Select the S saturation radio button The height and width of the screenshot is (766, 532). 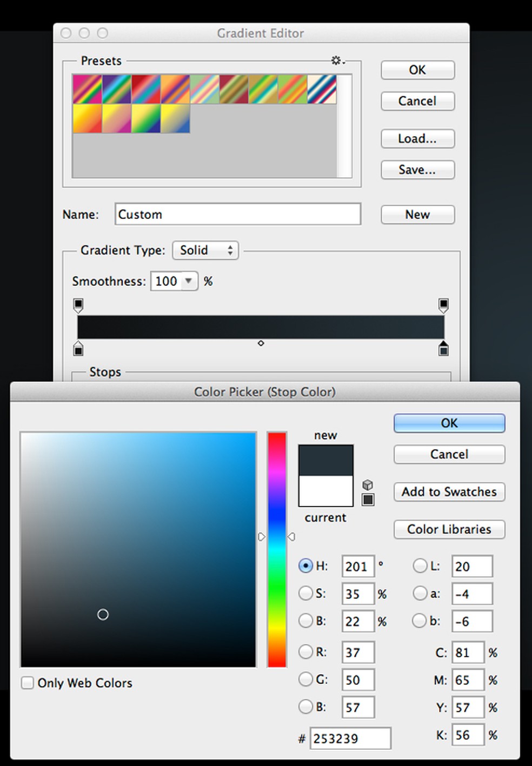pyautogui.click(x=305, y=593)
